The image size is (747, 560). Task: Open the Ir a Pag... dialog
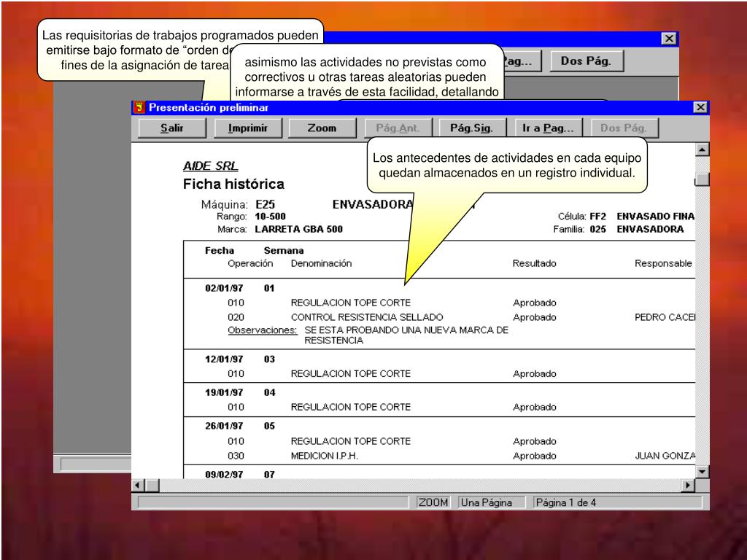pyautogui.click(x=549, y=128)
